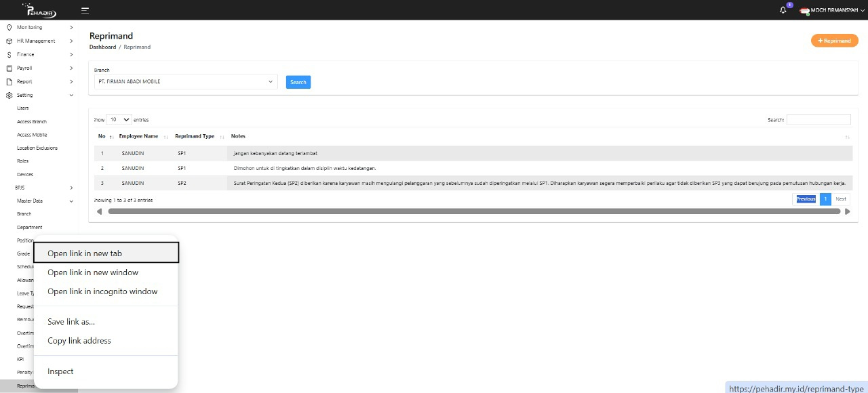
Task: Click the horizontal table scrollbar
Action: coord(473,211)
